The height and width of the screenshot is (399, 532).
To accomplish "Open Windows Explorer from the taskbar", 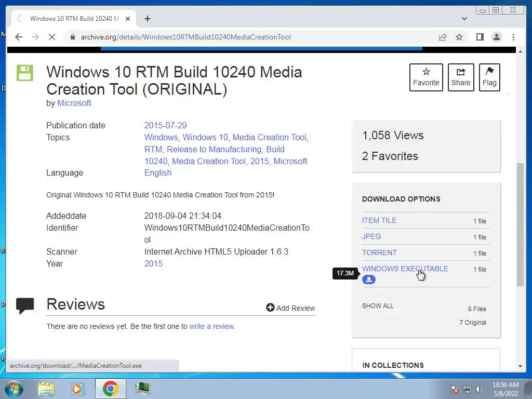I will [x=46, y=389].
